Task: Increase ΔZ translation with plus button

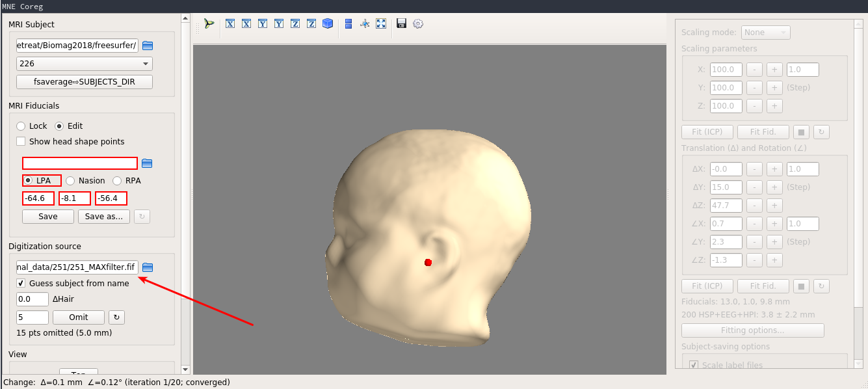Action: (x=774, y=206)
